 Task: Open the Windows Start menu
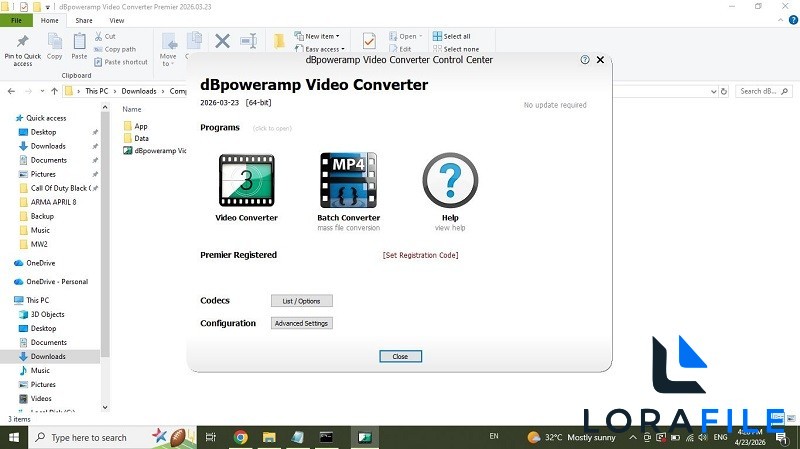[14, 437]
